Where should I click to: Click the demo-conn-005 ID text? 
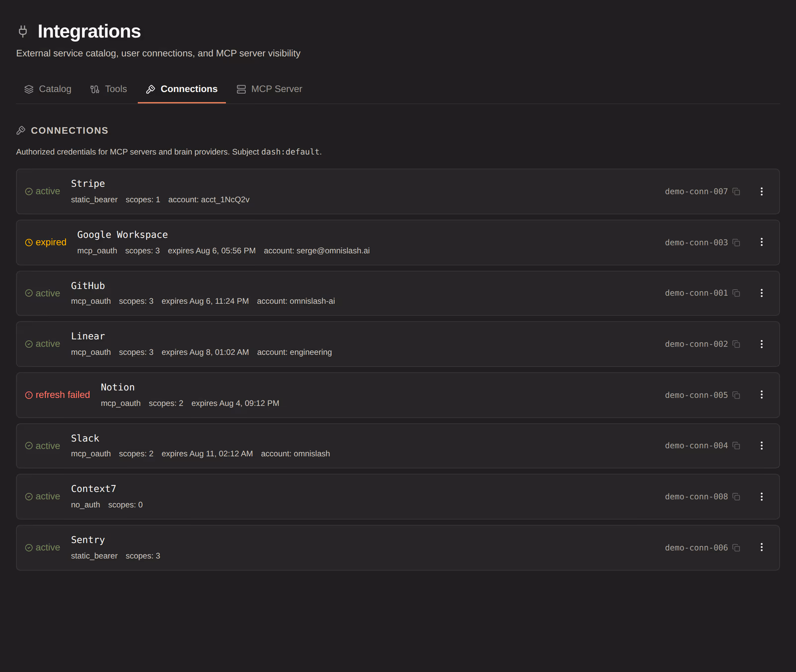coord(696,395)
